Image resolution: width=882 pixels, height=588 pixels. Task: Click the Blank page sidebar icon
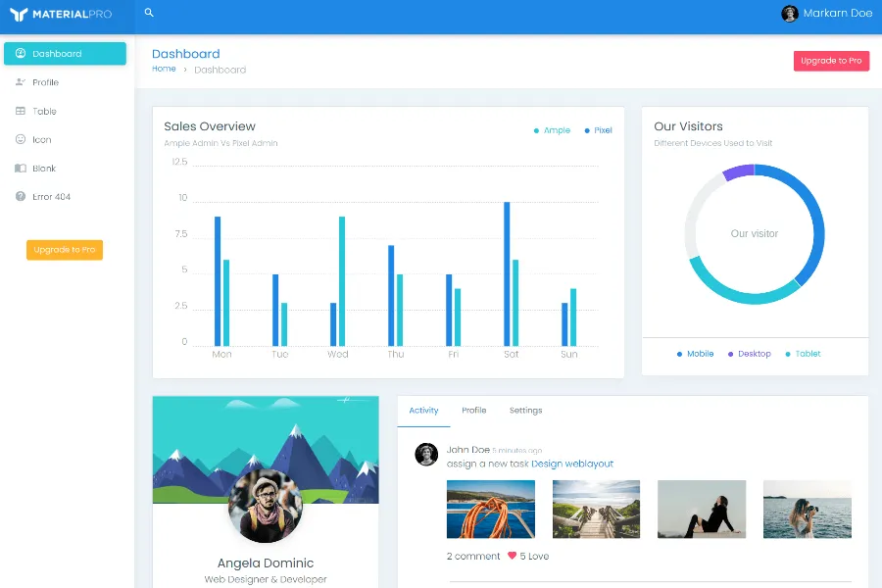pos(21,169)
